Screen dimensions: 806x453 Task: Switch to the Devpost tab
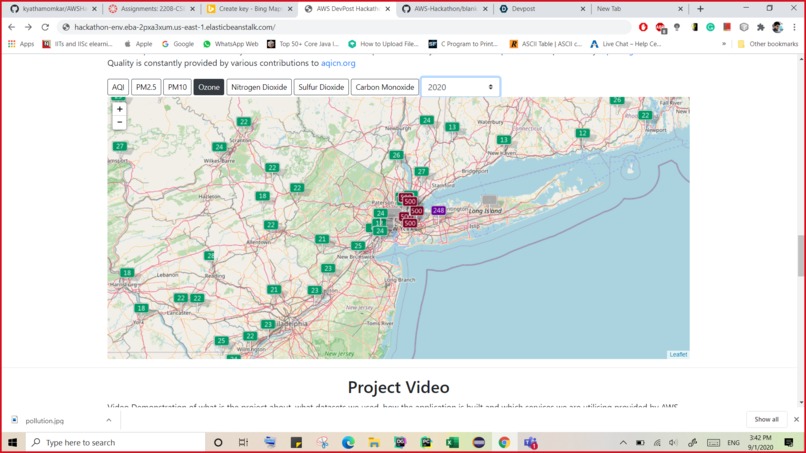(543, 9)
